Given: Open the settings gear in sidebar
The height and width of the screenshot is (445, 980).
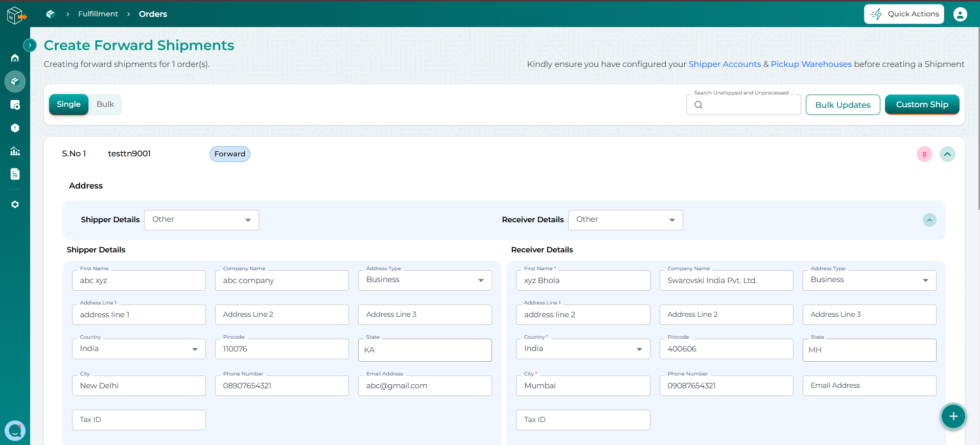Looking at the screenshot, I should (x=15, y=204).
